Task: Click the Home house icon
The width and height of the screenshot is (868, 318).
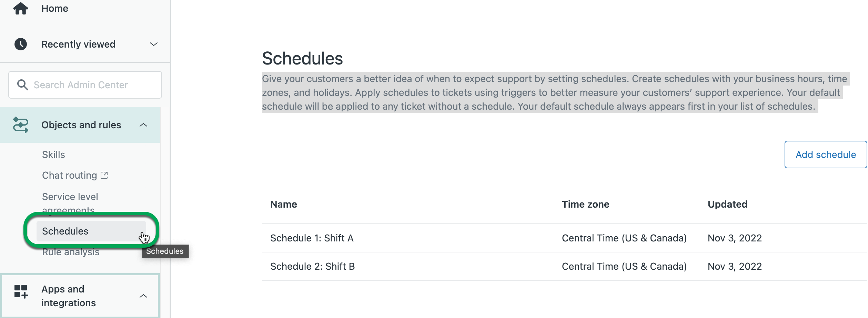Action: point(21,8)
